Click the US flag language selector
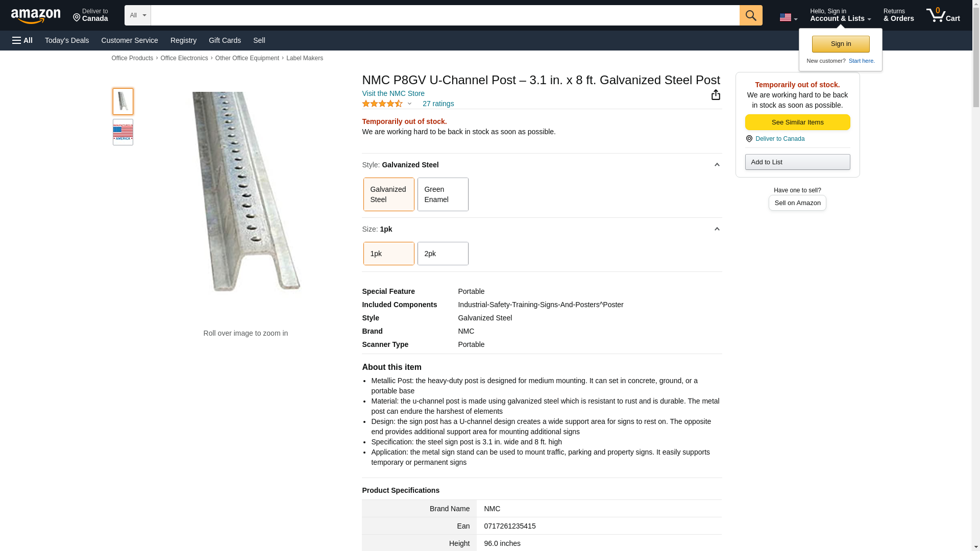Image resolution: width=980 pixels, height=551 pixels. (x=788, y=17)
